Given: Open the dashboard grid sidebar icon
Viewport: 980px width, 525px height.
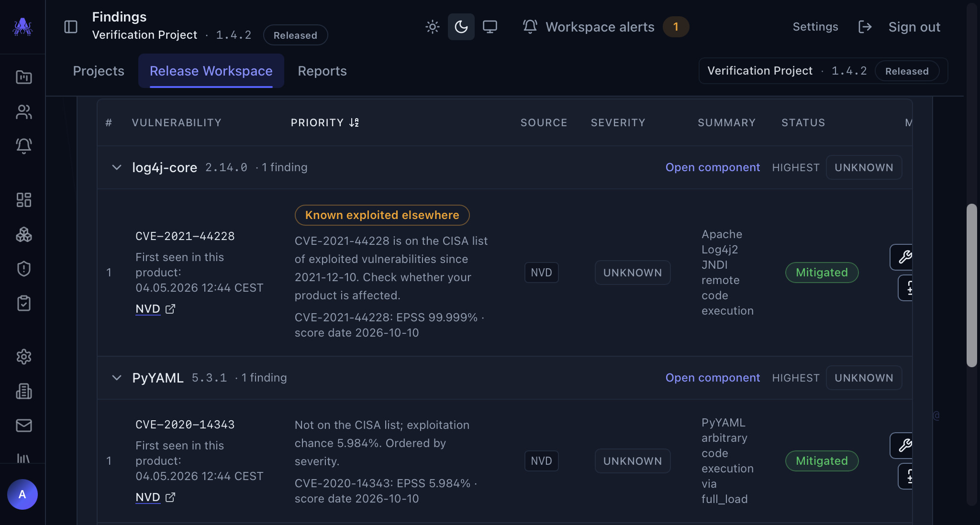Looking at the screenshot, I should 24,200.
